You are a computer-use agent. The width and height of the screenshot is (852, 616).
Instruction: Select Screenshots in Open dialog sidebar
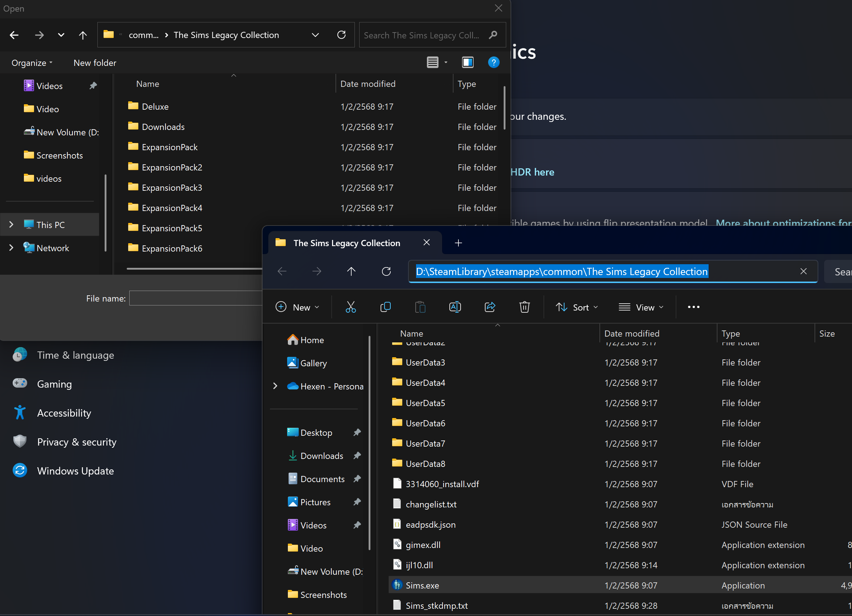pyautogui.click(x=53, y=155)
